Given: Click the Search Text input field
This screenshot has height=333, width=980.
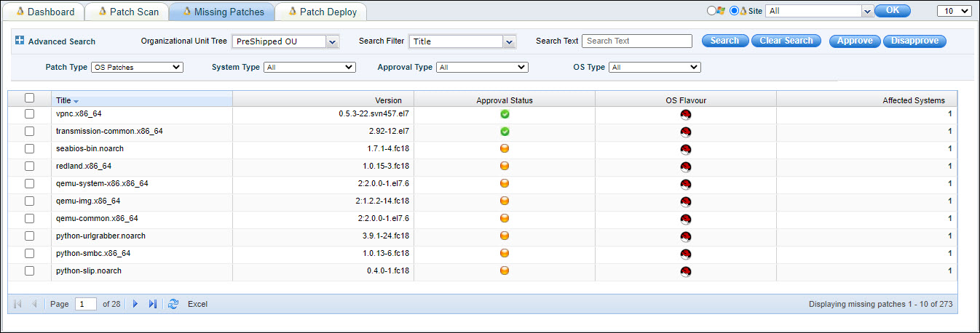Looking at the screenshot, I should coord(637,41).
